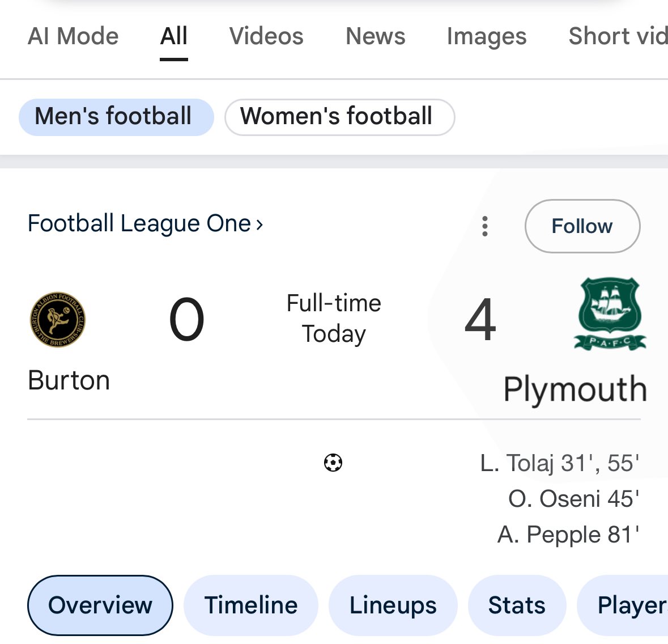Click the Plymouth team name
This screenshot has width=668, height=644.
coord(575,389)
